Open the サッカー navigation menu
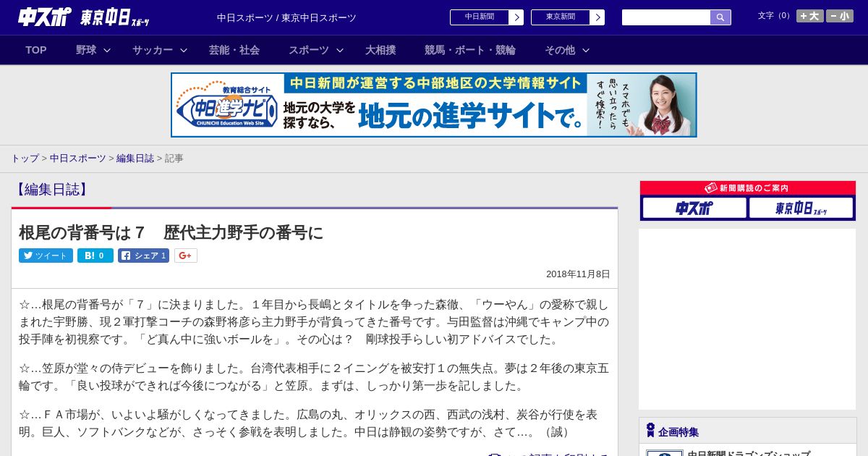 [x=153, y=50]
